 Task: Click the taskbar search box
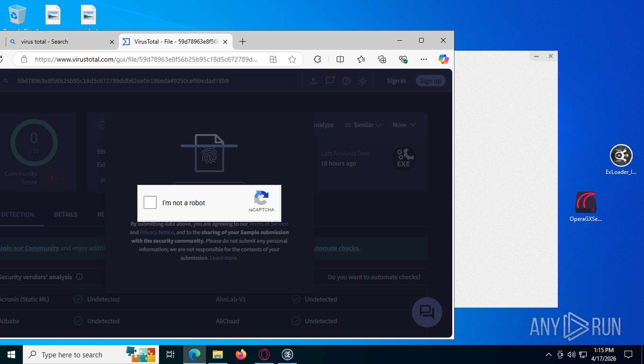[90, 355]
